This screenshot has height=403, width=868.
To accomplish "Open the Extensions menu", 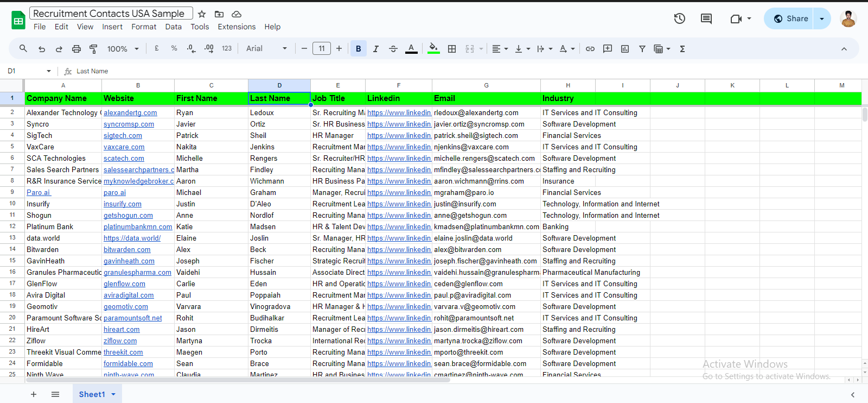I will click(x=237, y=27).
